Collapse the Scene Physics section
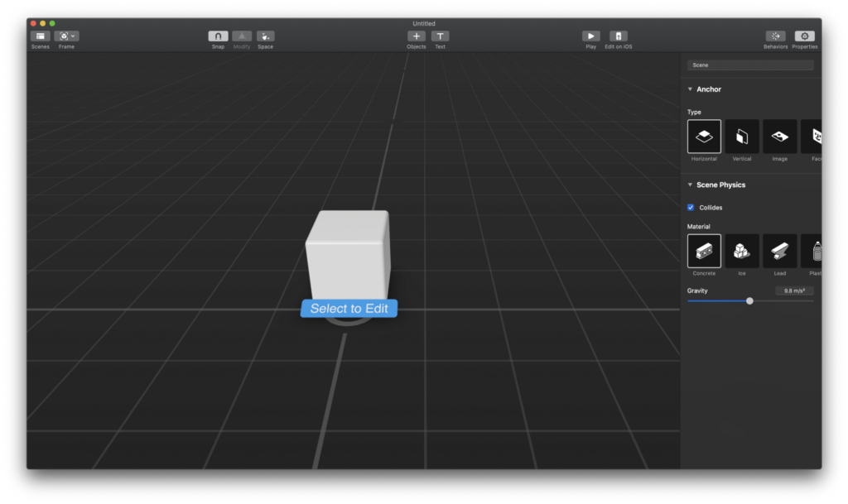The width and height of the screenshot is (848, 504). click(690, 185)
